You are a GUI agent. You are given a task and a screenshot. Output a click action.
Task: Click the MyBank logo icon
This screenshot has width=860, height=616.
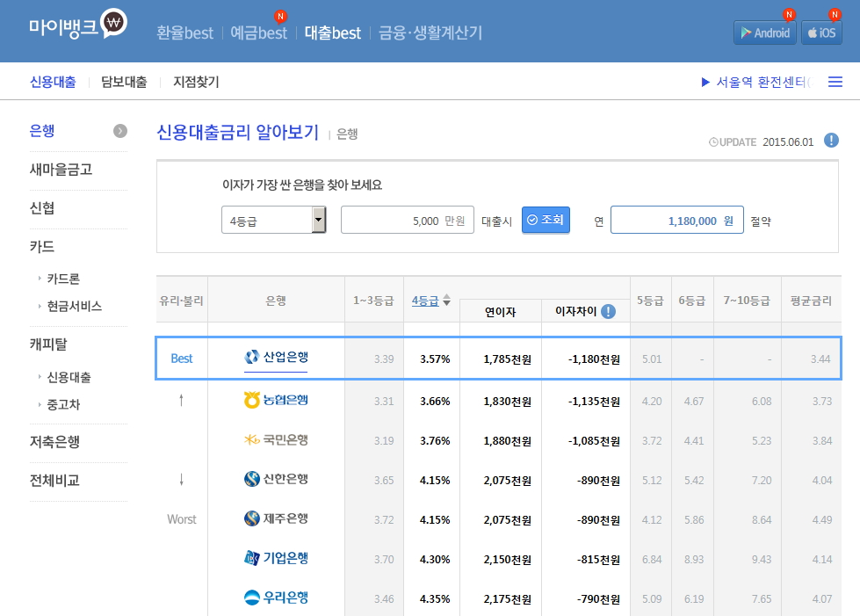[x=114, y=24]
